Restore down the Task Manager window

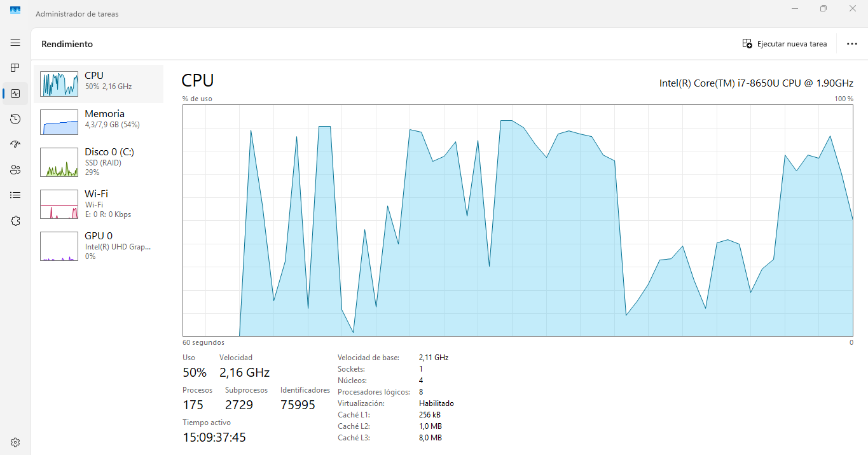[823, 9]
